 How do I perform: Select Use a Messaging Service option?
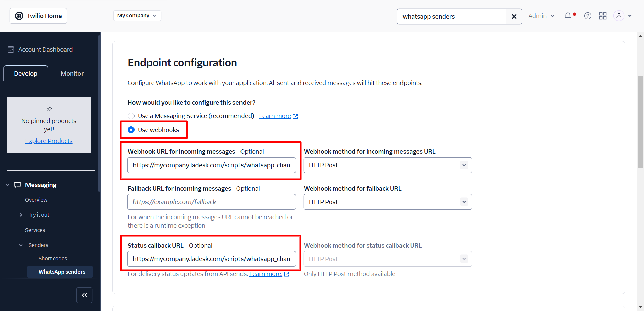[x=131, y=116]
